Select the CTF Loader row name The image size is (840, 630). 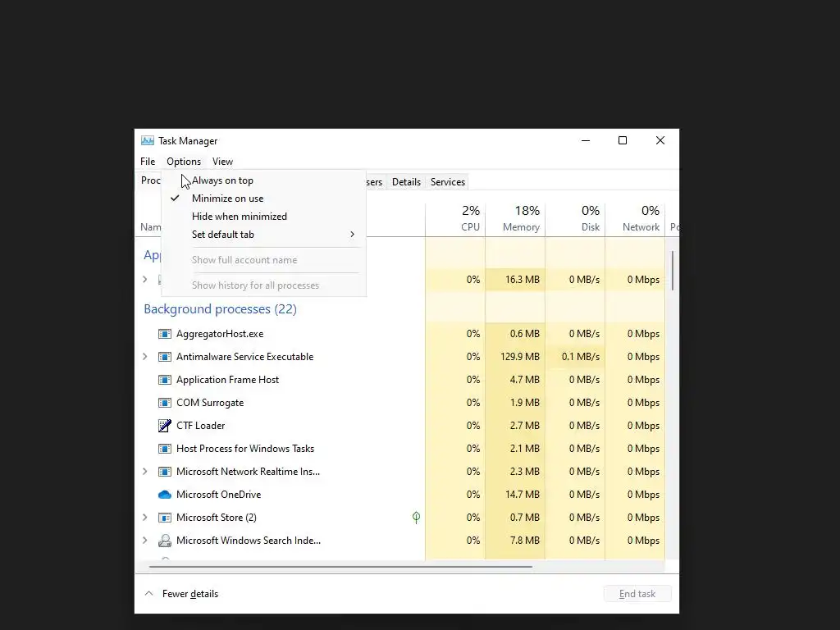(x=200, y=426)
